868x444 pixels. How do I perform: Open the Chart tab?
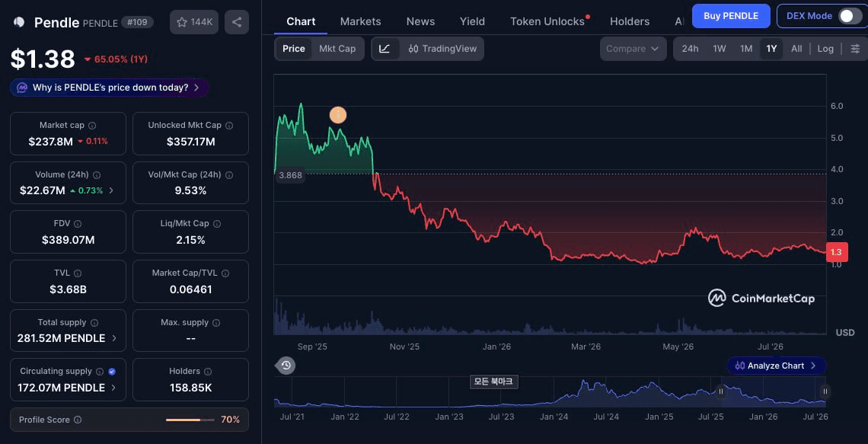(302, 21)
